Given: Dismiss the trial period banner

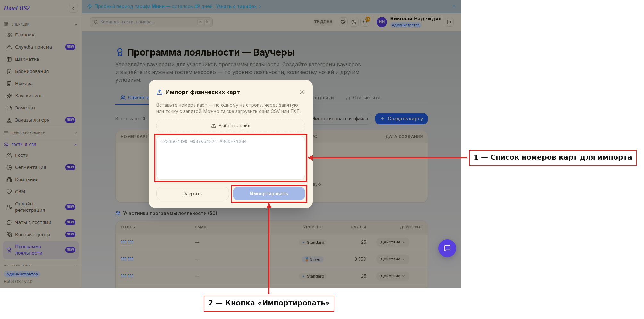Looking at the screenshot, I should point(454,6).
